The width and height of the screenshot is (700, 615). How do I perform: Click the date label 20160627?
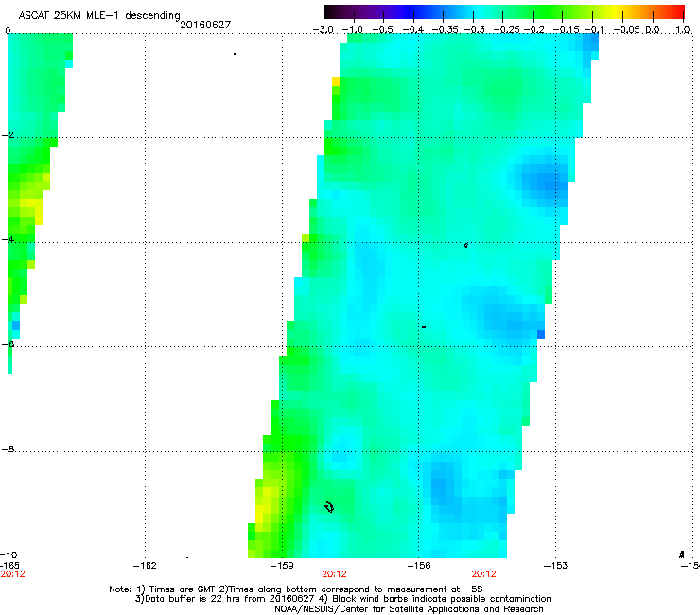[205, 25]
